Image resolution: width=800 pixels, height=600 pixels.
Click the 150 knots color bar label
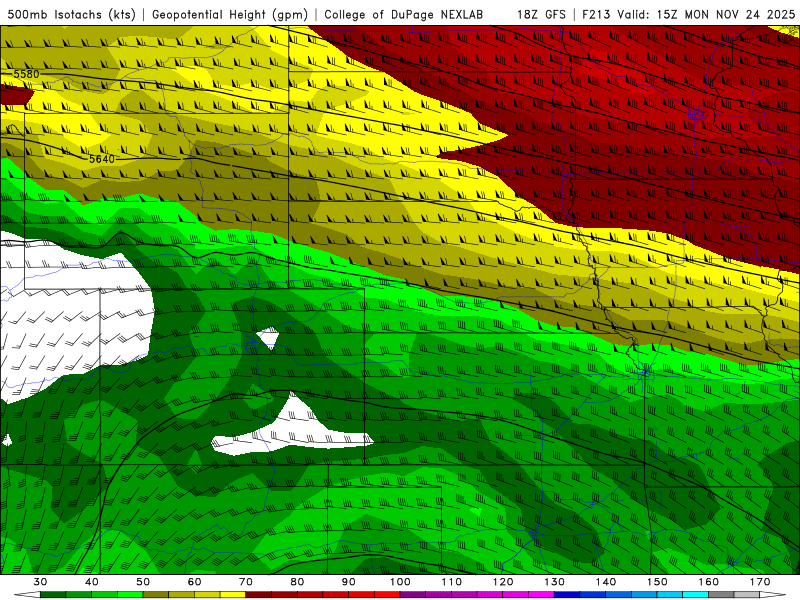coord(657,582)
